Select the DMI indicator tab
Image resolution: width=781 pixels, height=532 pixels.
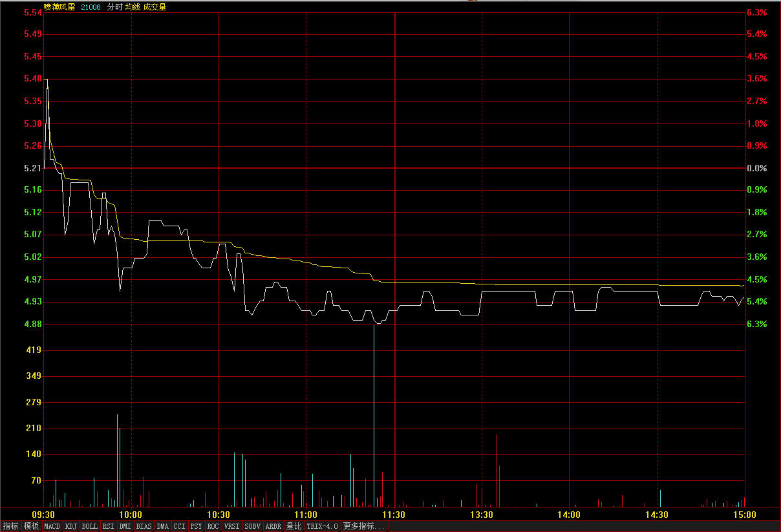click(x=125, y=526)
